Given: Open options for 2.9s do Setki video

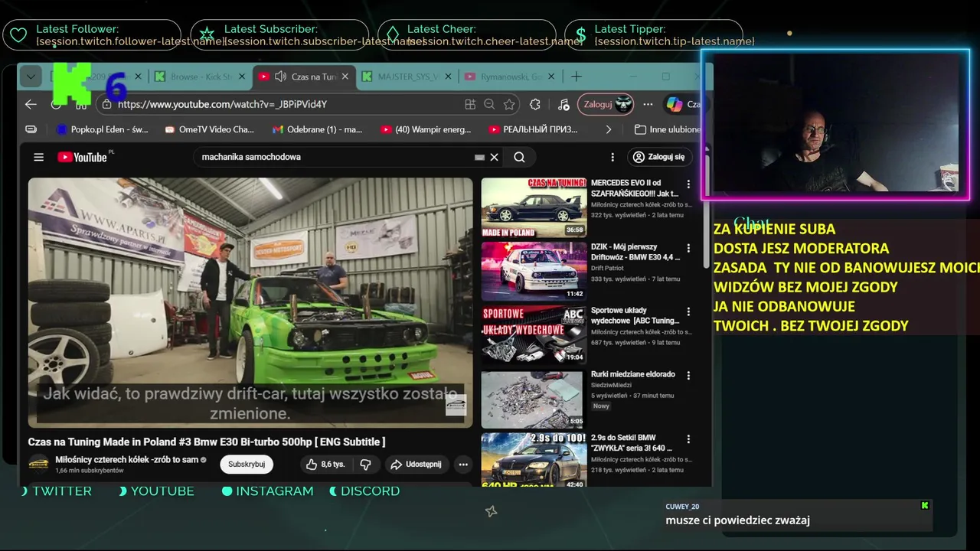Looking at the screenshot, I should (688, 439).
